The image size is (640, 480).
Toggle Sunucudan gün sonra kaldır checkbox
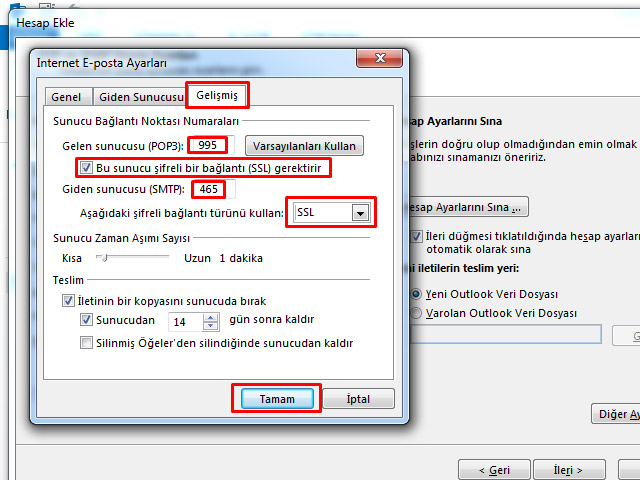[x=87, y=321]
